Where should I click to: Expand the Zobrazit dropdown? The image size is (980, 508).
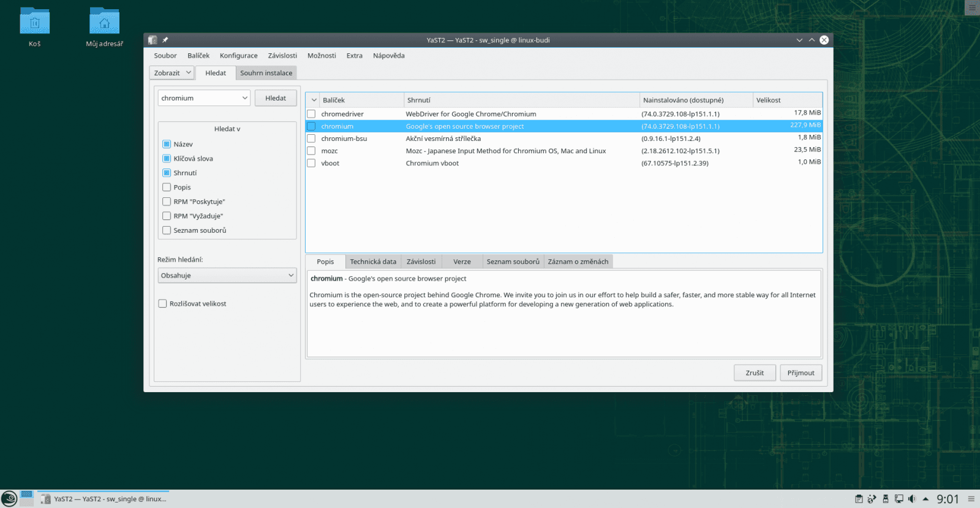pos(172,73)
